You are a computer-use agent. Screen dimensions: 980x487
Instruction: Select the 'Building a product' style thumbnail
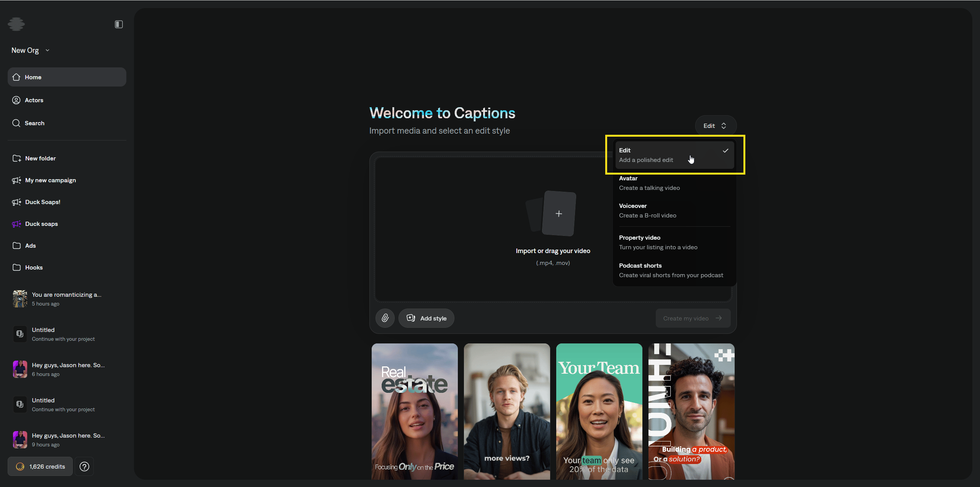point(691,412)
